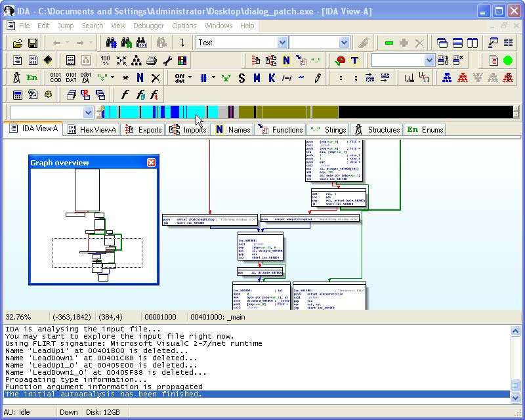Screen dimensions: 525x420
Task: Click the Open file folder icon
Action: [x=18, y=43]
